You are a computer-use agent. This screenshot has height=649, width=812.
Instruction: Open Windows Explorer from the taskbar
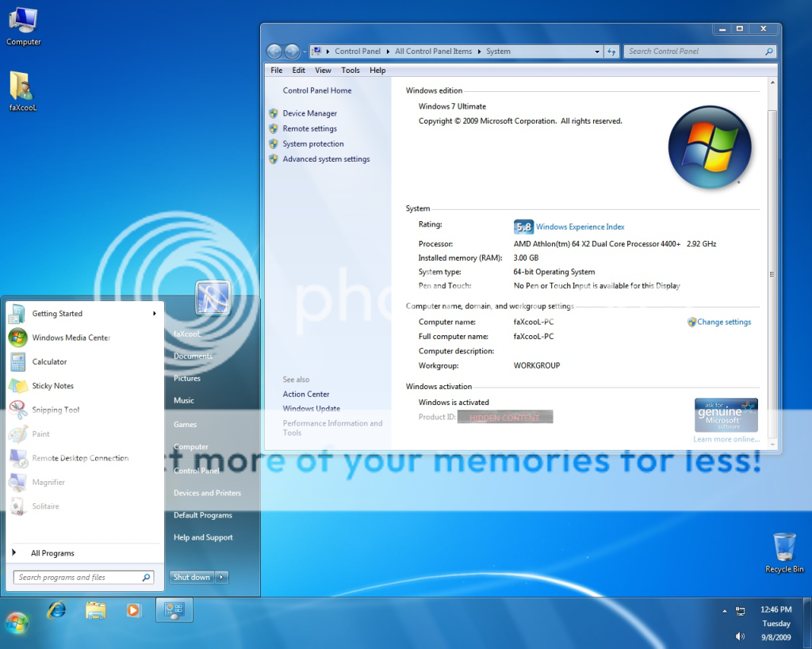click(x=95, y=611)
